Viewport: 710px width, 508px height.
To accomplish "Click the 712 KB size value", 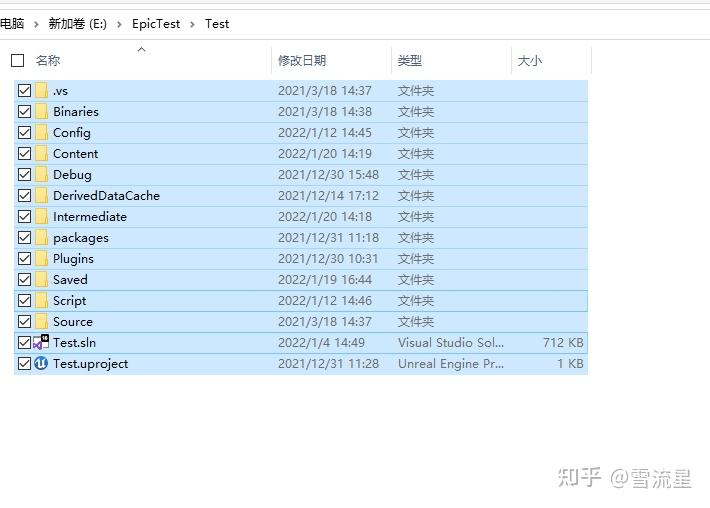I will [563, 343].
